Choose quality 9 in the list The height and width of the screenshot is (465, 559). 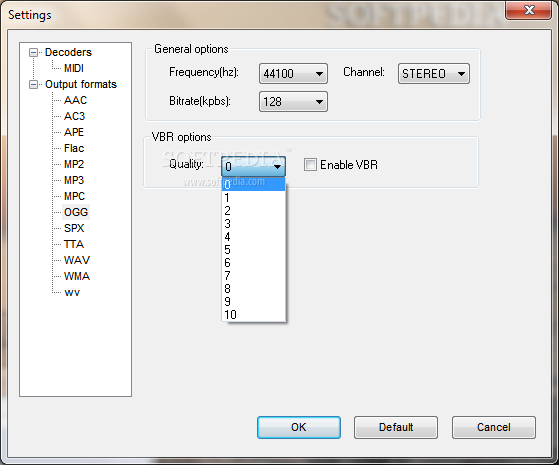coord(253,302)
